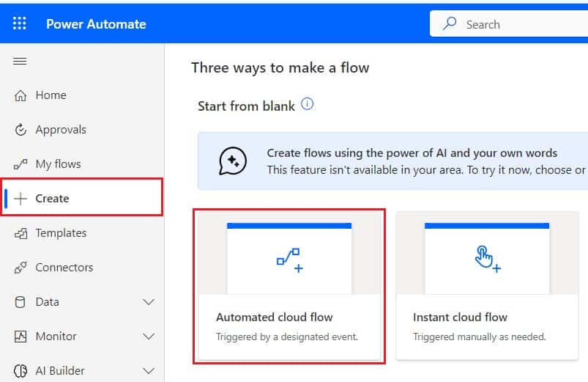Expand the AI Builder chevron

(149, 371)
